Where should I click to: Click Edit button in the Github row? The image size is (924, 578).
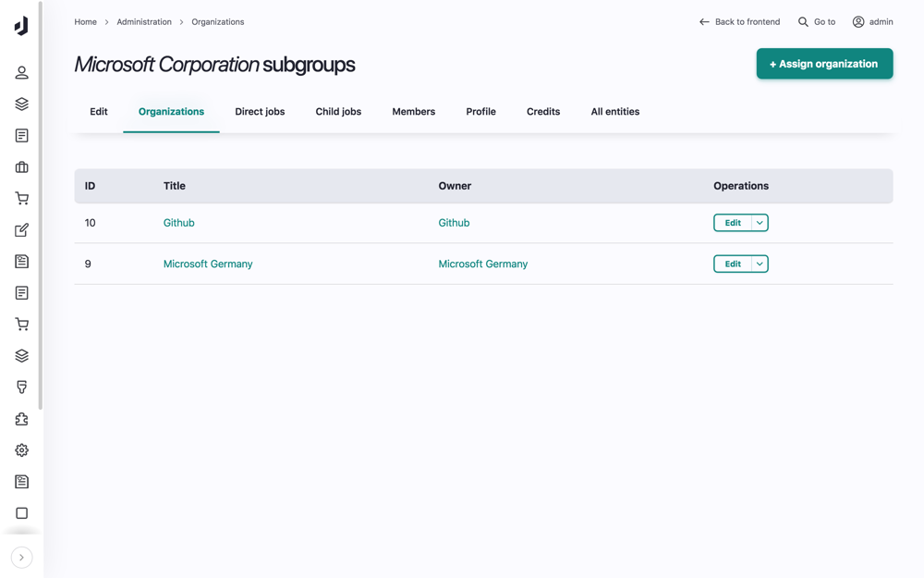[x=733, y=223]
